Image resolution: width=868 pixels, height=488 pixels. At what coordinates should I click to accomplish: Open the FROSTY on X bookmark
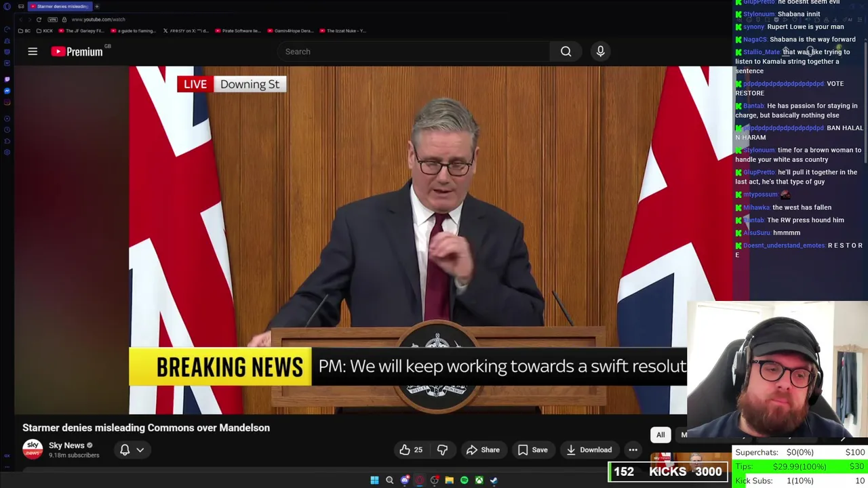[x=186, y=31]
